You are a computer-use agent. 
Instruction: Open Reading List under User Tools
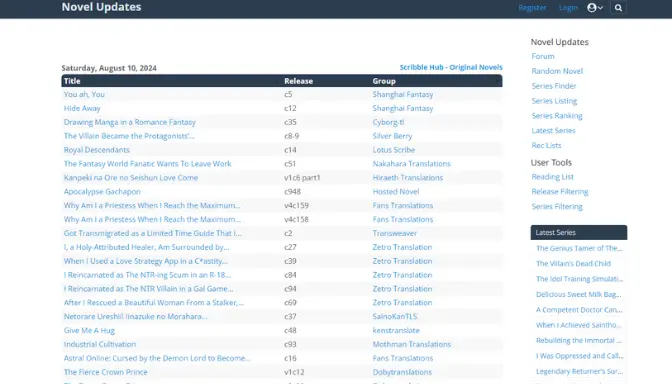tap(552, 177)
